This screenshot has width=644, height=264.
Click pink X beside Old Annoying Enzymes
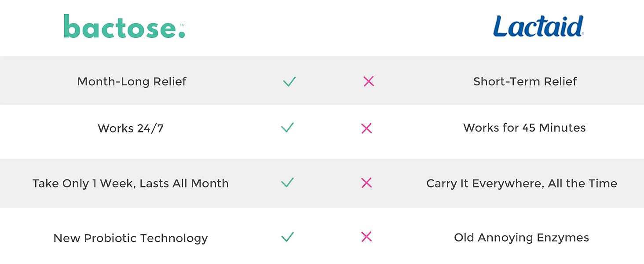pyautogui.click(x=366, y=237)
